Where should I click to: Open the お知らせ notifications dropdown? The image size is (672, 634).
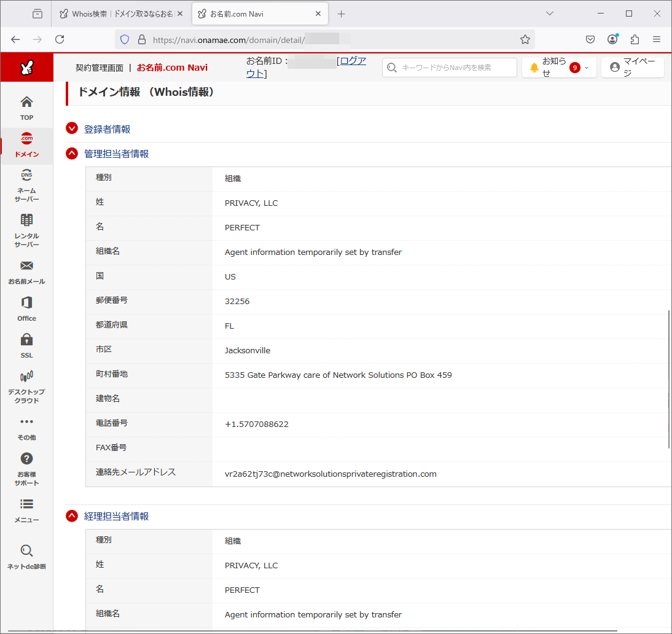coord(559,68)
